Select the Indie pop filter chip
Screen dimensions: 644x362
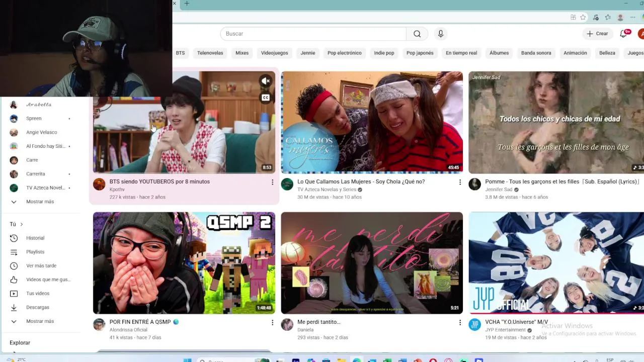point(384,53)
